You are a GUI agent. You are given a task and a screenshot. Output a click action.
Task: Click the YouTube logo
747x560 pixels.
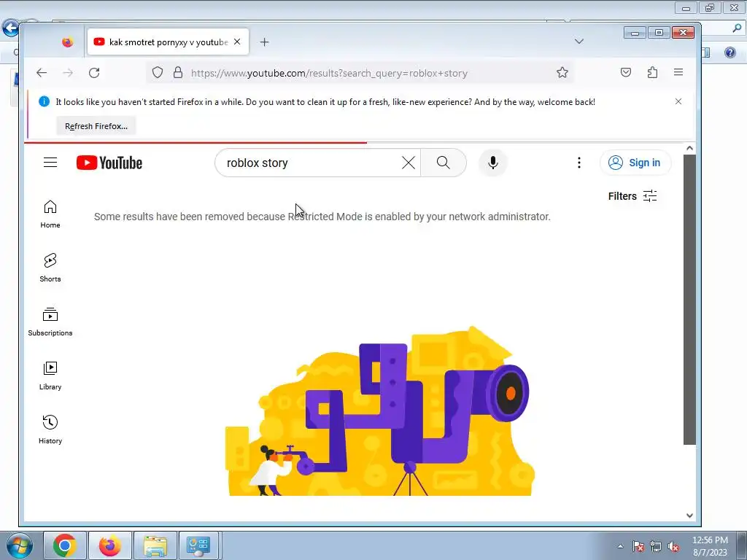(109, 163)
